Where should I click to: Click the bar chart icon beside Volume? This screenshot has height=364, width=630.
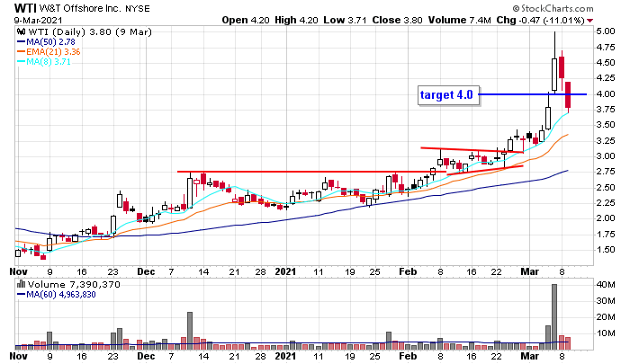(x=22, y=285)
